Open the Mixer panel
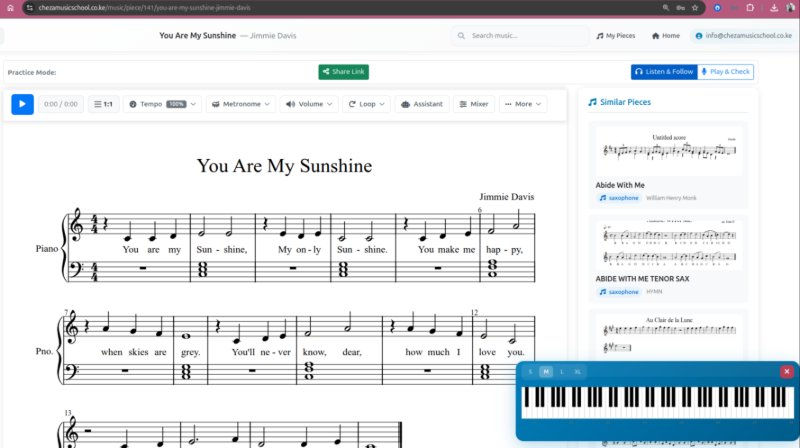800x448 pixels. point(474,104)
